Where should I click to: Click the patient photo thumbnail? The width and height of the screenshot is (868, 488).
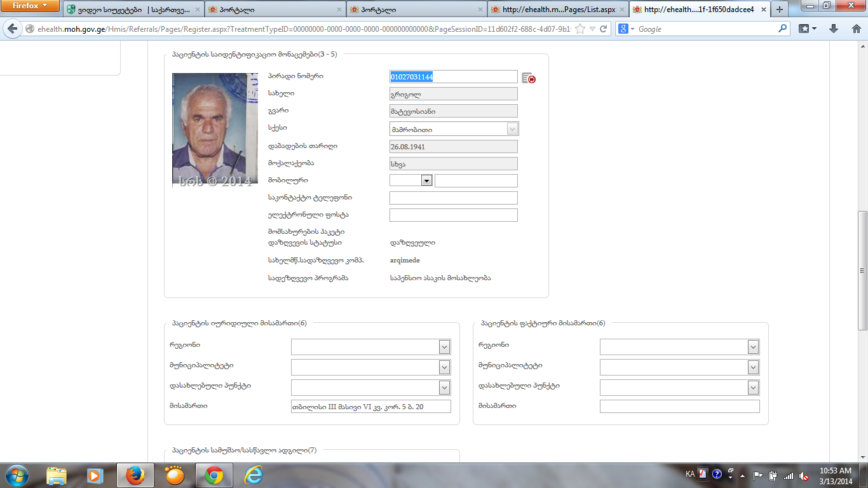pos(215,129)
